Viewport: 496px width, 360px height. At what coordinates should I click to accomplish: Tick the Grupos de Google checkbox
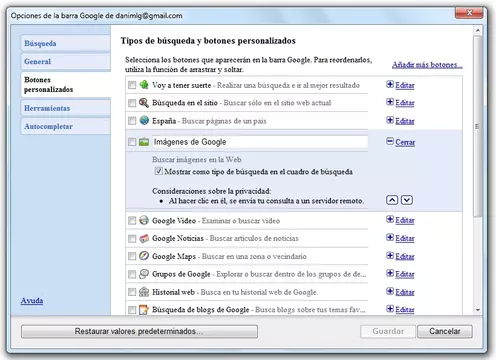[132, 274]
